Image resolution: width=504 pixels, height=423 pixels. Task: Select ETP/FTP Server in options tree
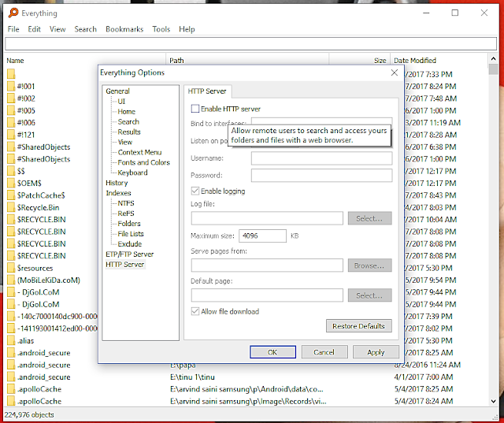click(129, 254)
